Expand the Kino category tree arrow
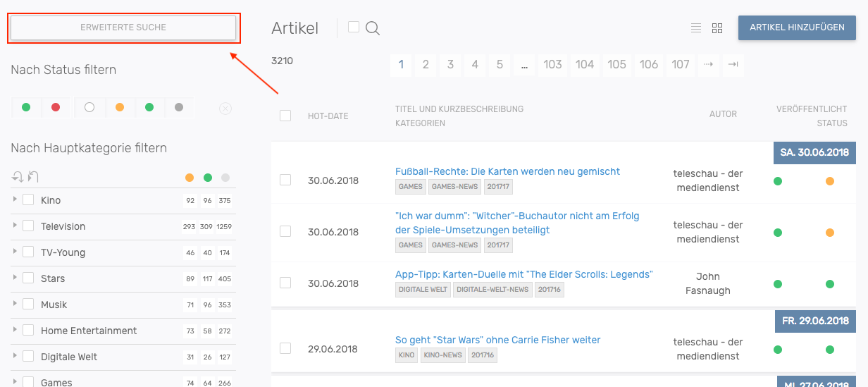Viewport: 868px width, 387px height. [x=15, y=200]
